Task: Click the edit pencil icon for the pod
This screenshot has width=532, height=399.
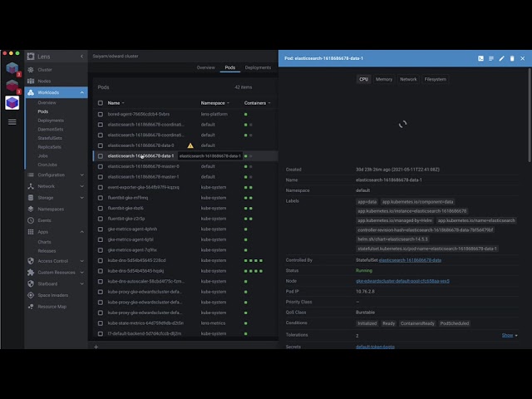Action: 501,58
